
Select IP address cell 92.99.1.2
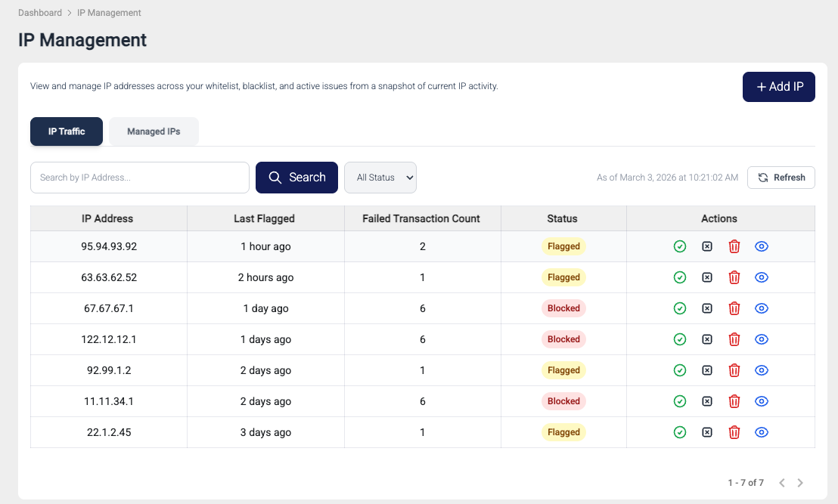(x=108, y=370)
